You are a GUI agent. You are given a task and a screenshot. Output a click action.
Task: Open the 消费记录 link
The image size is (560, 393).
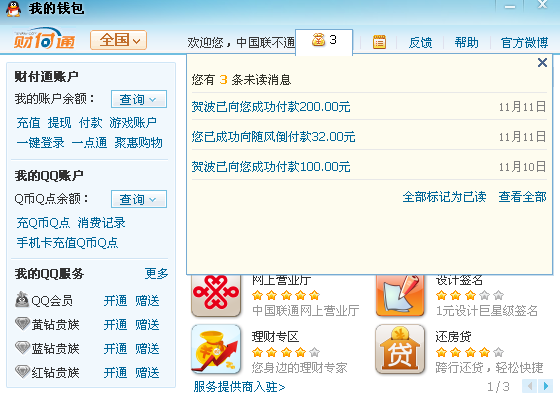coord(101,223)
